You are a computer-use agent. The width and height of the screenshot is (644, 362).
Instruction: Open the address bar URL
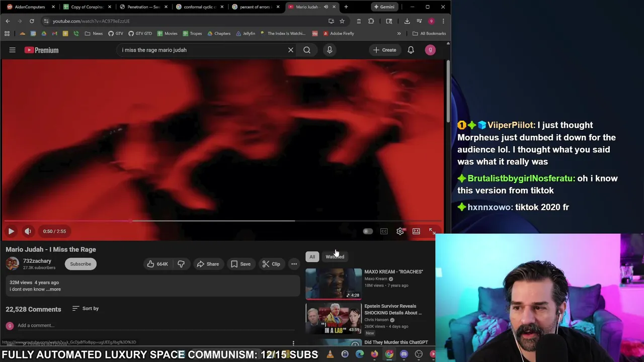[x=91, y=21]
